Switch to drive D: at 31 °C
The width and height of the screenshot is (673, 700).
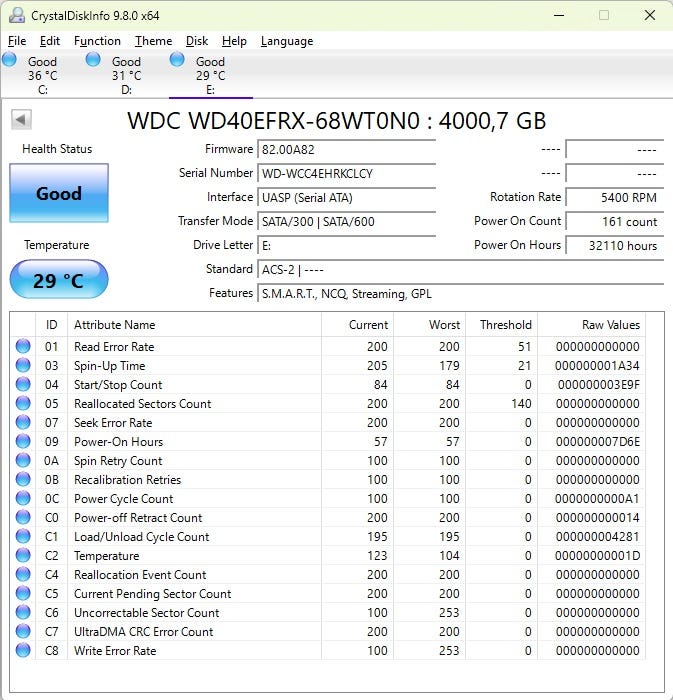point(126,75)
